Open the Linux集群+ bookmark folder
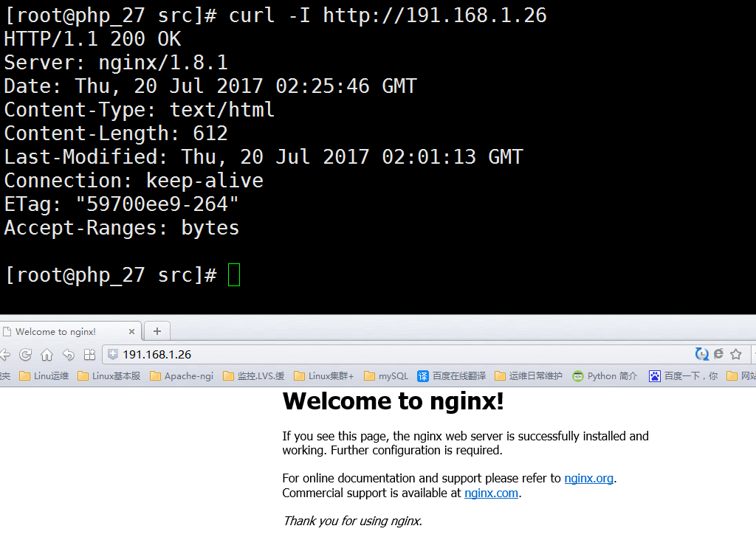 [x=324, y=376]
